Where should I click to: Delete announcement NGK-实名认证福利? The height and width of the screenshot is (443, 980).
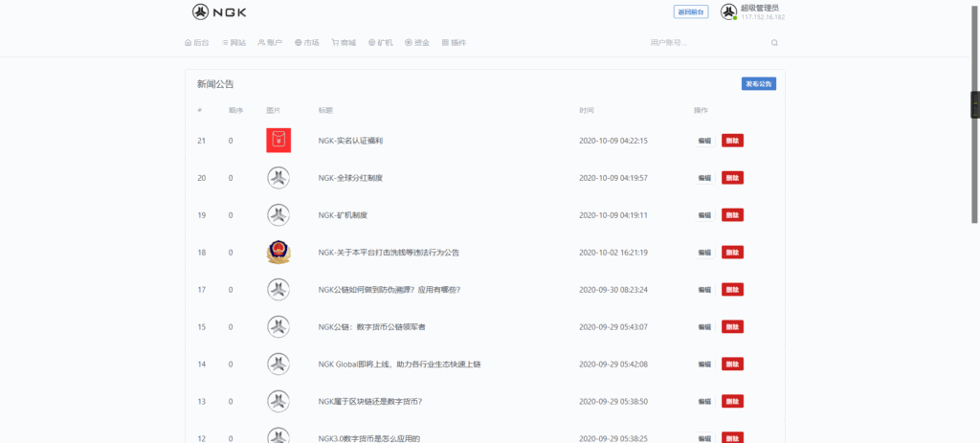coord(732,141)
